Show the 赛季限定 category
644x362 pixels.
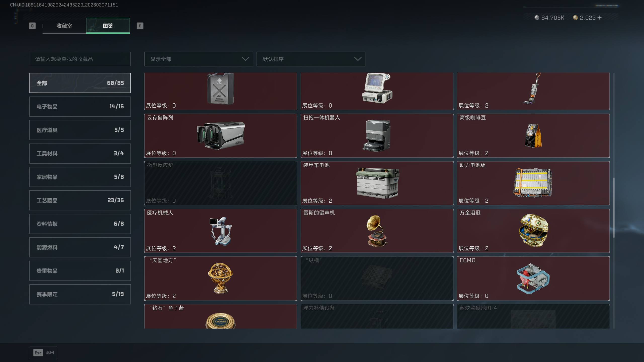(x=80, y=294)
